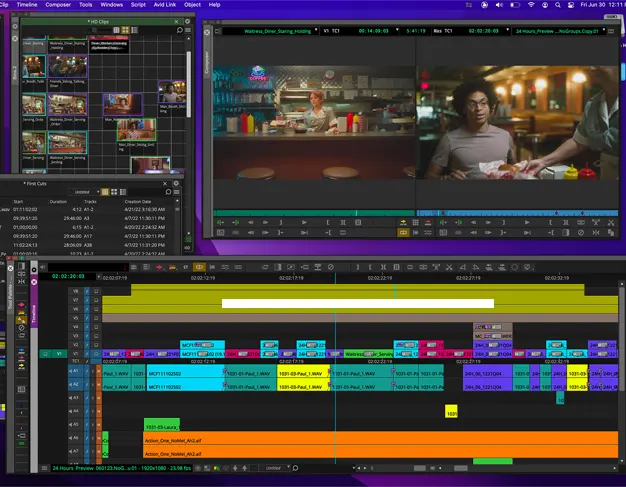The image size is (626, 487).
Task: Search in the timeline bottom bar
Action: [x=295, y=468]
